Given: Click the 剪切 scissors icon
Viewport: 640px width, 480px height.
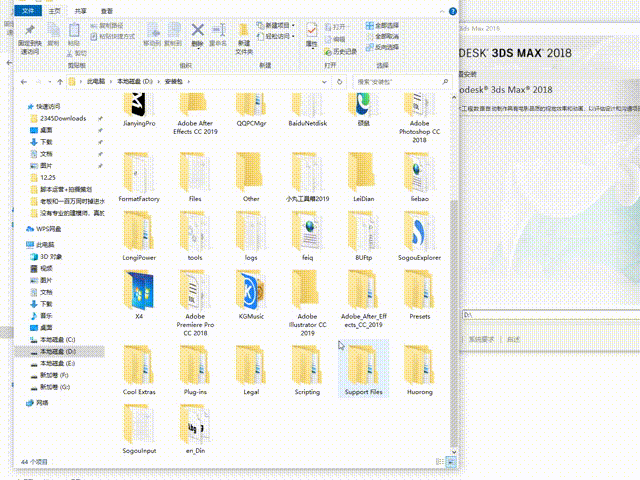Looking at the screenshot, I should [x=70, y=53].
